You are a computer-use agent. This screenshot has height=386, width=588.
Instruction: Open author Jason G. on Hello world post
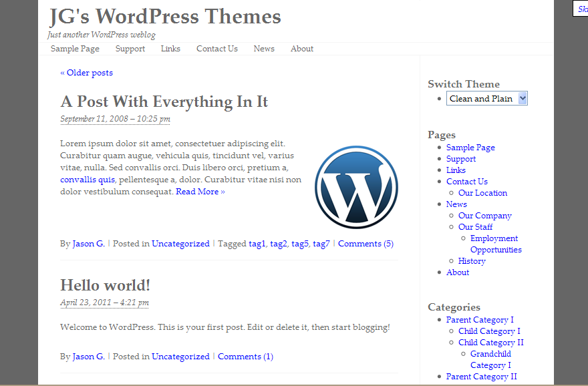pyautogui.click(x=88, y=357)
